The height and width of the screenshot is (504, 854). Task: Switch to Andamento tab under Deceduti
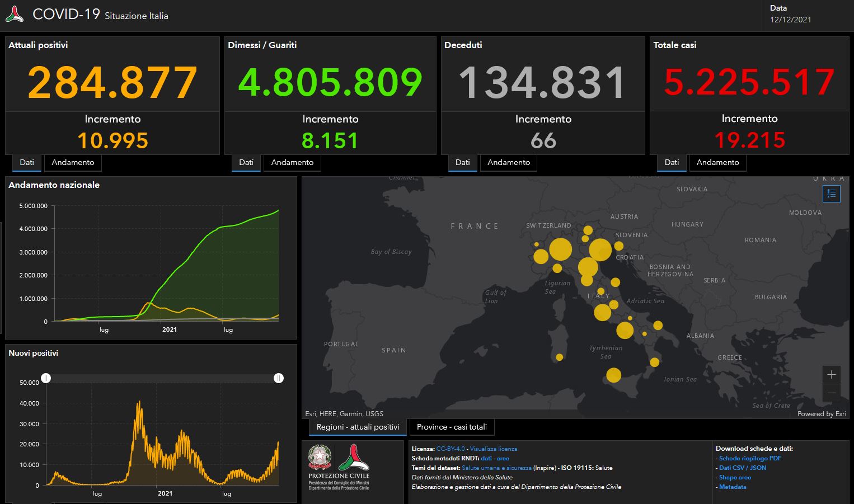point(509,162)
